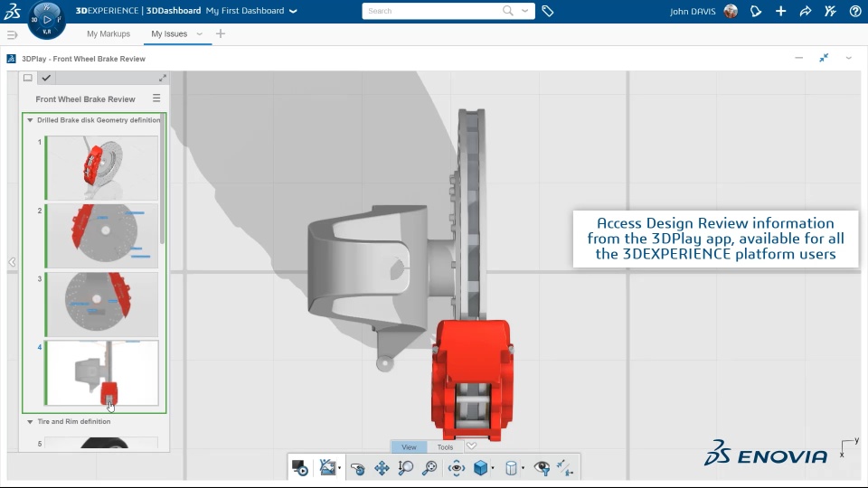This screenshot has width=868, height=488.
Task: Switch to View toolbar tab
Action: pyautogui.click(x=409, y=447)
